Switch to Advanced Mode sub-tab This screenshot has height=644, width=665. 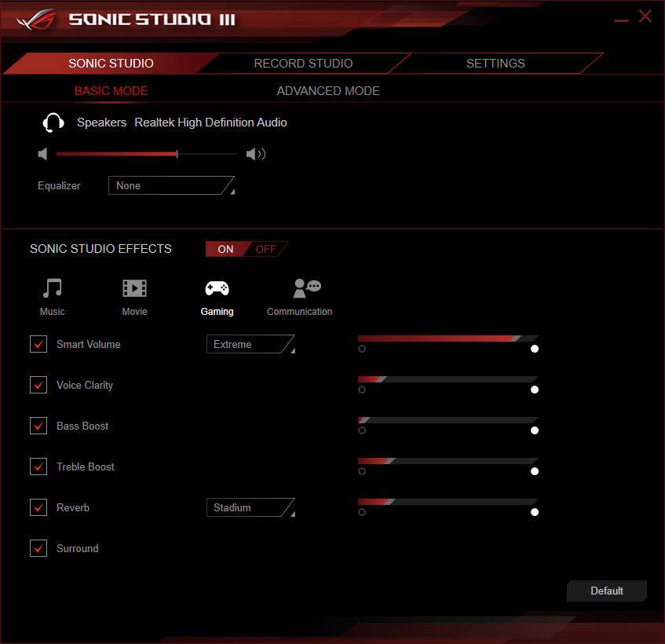coord(328,91)
